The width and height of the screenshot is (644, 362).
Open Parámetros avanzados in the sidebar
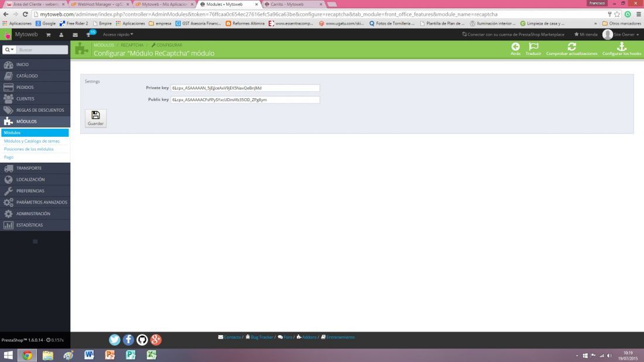tap(35, 202)
